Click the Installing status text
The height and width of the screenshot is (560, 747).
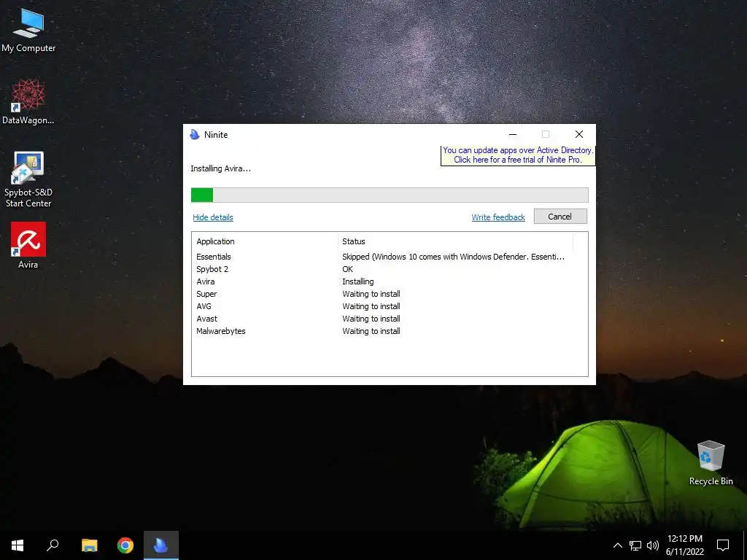tap(357, 282)
